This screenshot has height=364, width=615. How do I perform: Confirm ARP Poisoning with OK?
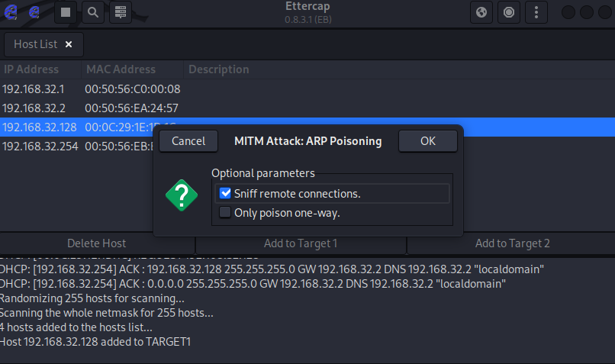(x=427, y=141)
